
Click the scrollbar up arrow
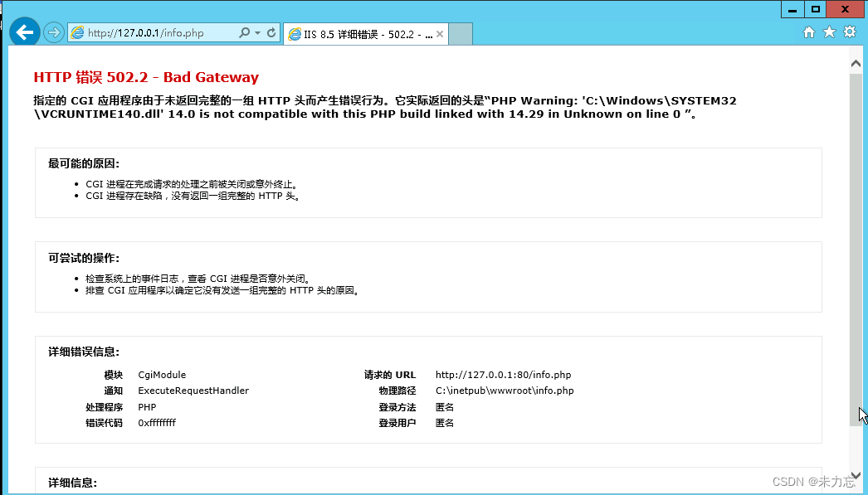pos(856,64)
